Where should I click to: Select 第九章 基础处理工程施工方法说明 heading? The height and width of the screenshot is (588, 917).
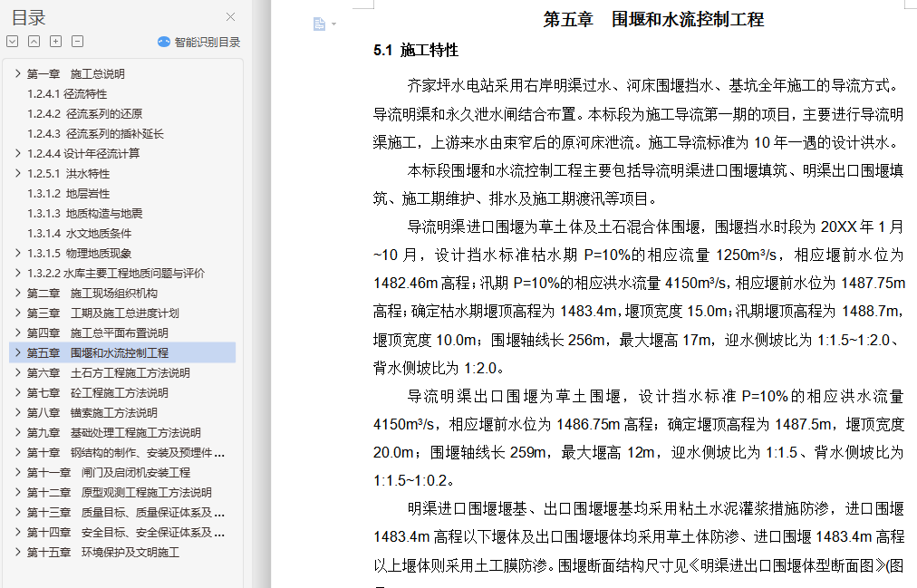[x=114, y=432]
